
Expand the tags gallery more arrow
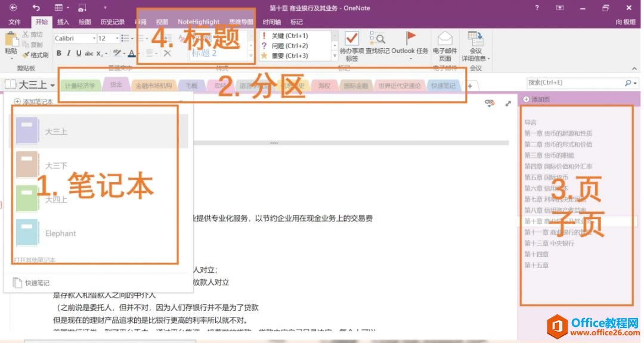tap(335, 55)
